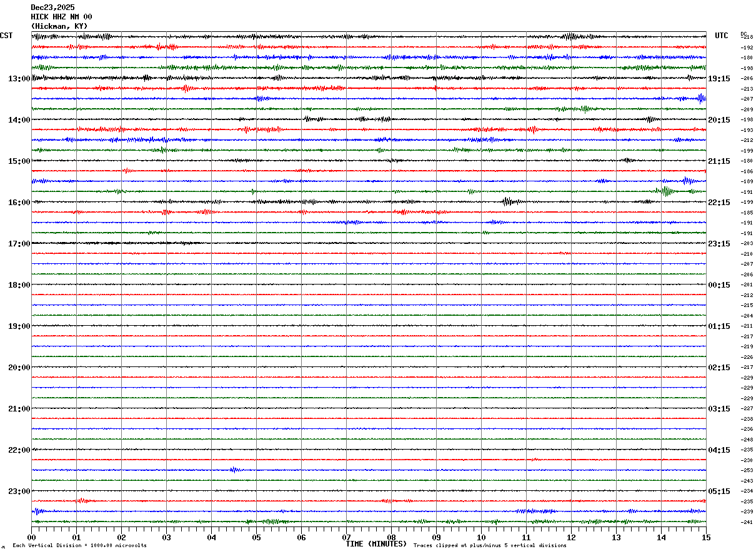
Task: Click the (Hickman, KY) location text
Action: [x=59, y=26]
